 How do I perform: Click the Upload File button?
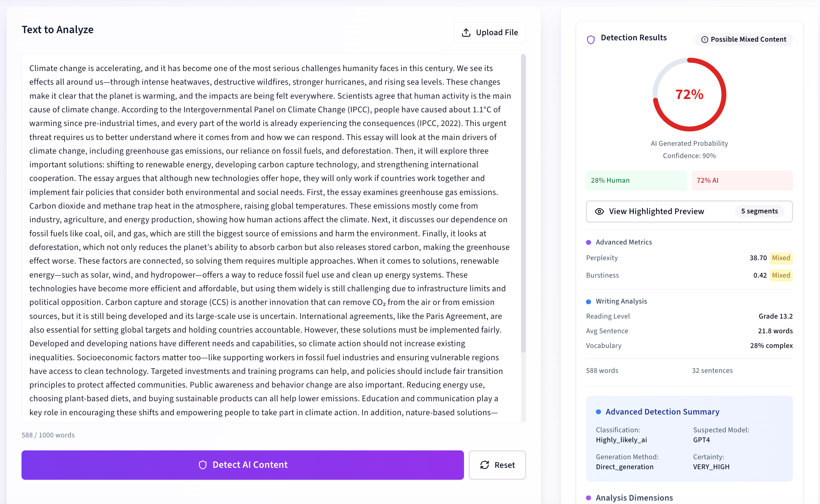tap(490, 32)
